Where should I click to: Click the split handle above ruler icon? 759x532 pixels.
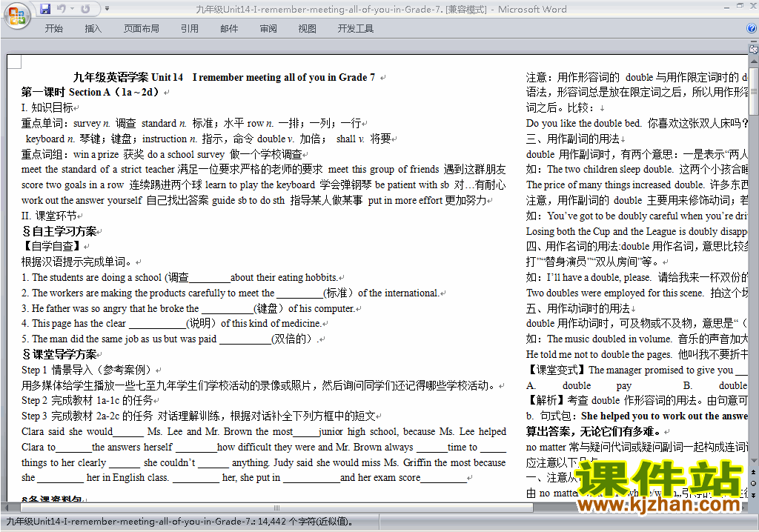click(754, 42)
